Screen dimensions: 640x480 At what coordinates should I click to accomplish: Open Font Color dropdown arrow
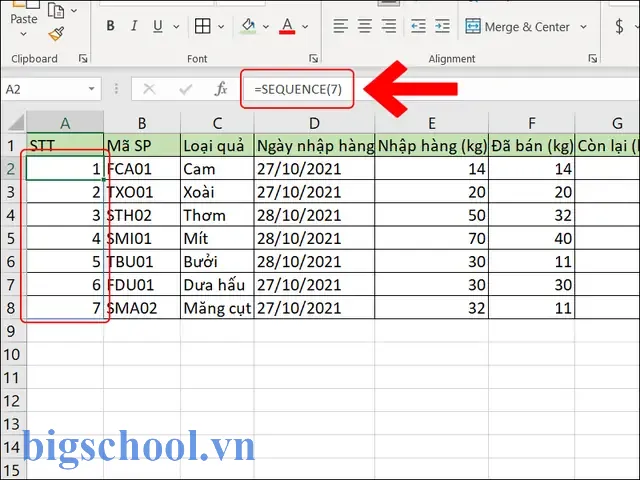(x=305, y=27)
